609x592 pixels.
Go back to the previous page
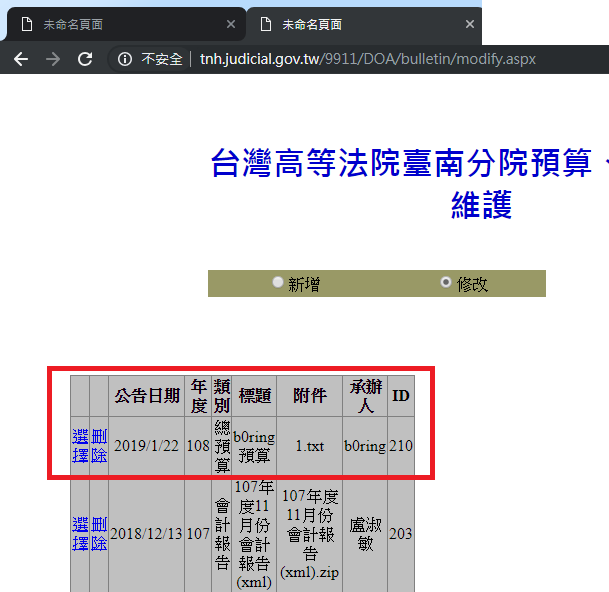[x=21, y=59]
